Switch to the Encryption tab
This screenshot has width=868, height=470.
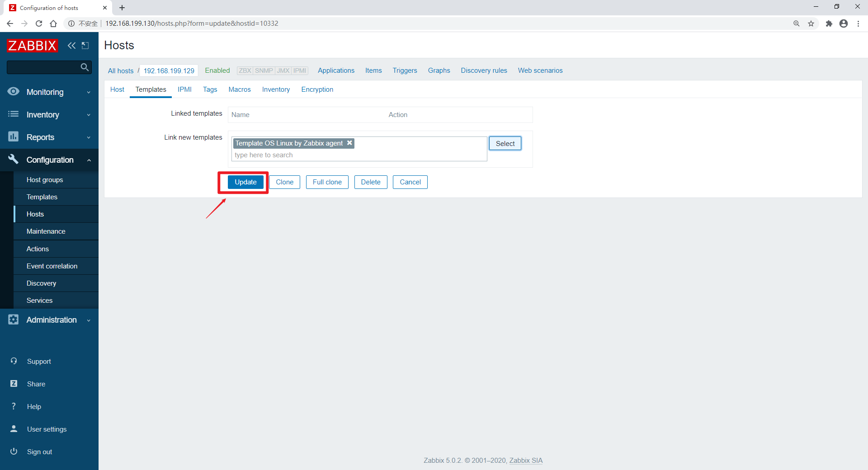317,89
